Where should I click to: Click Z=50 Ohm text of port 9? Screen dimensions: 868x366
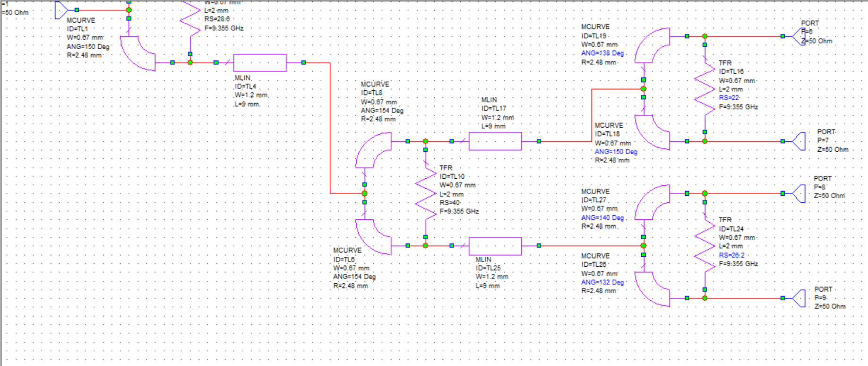tap(830, 306)
